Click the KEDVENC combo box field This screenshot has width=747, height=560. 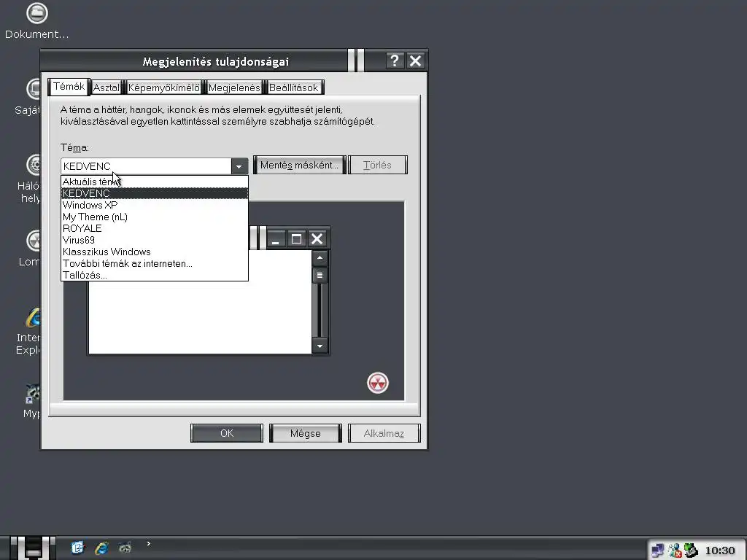pyautogui.click(x=146, y=166)
